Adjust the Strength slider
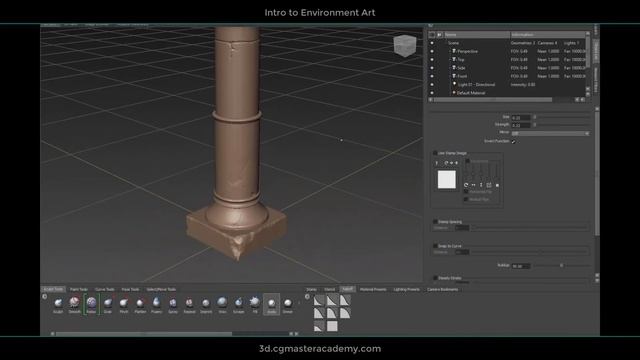The width and height of the screenshot is (640, 360). [x=562, y=125]
